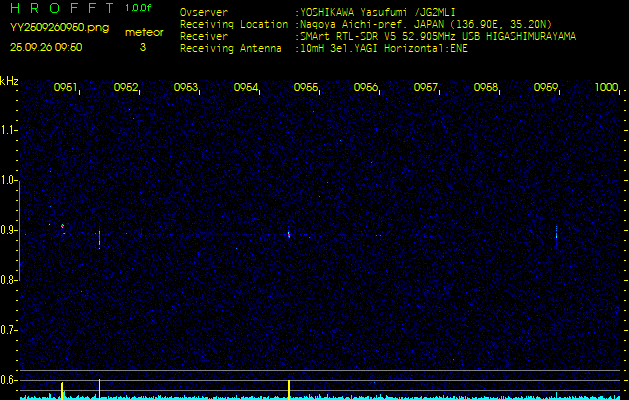Screen dimensions: 629x400
Task: Select the antenna text 10mH 3el.YAGI Horizontal:ENE
Action: coord(384,49)
